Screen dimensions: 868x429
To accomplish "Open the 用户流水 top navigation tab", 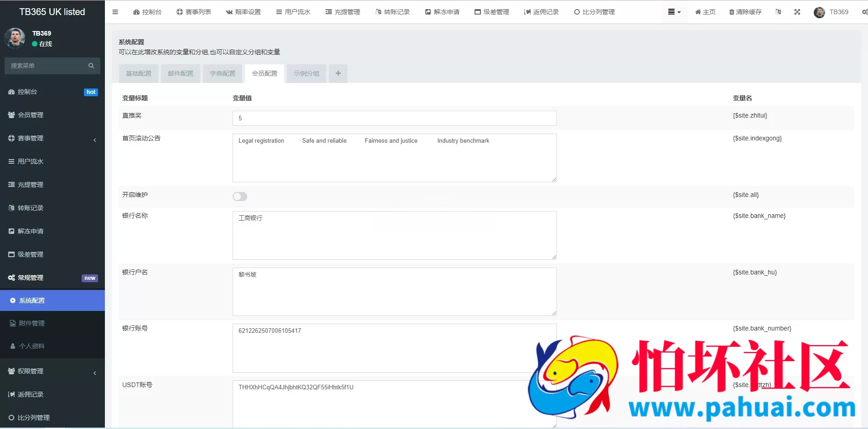I will (x=293, y=12).
